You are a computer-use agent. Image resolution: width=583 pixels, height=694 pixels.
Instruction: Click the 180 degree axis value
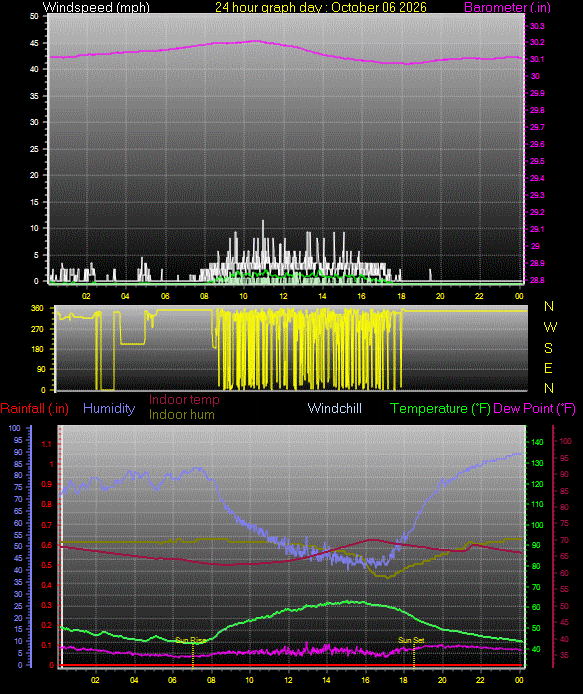tap(38, 349)
